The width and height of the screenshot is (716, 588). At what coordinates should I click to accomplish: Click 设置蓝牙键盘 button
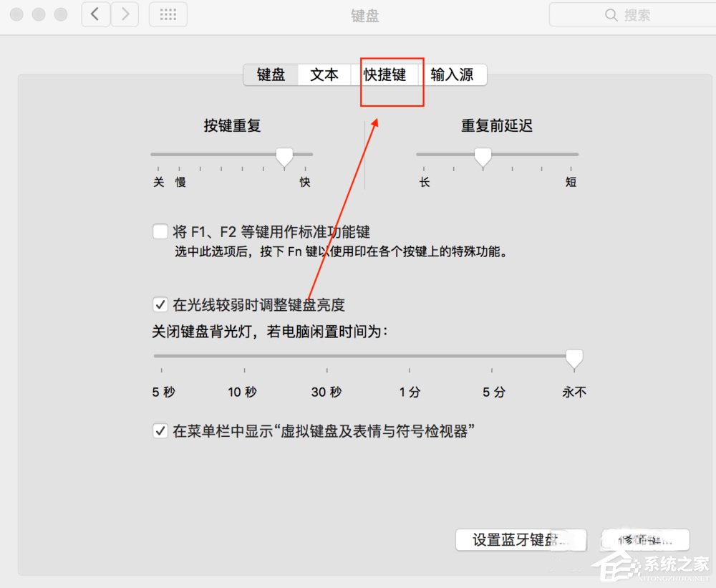tap(521, 540)
